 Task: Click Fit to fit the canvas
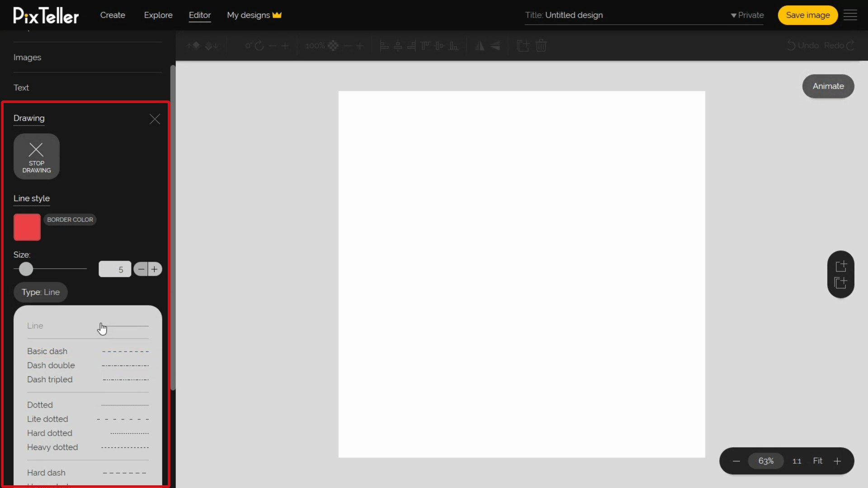[x=818, y=461]
